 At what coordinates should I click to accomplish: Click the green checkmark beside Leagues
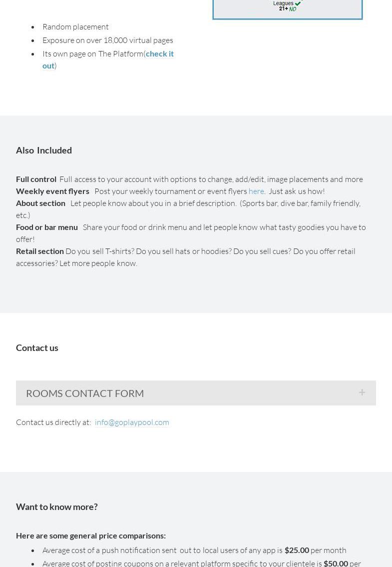pyautogui.click(x=298, y=3)
